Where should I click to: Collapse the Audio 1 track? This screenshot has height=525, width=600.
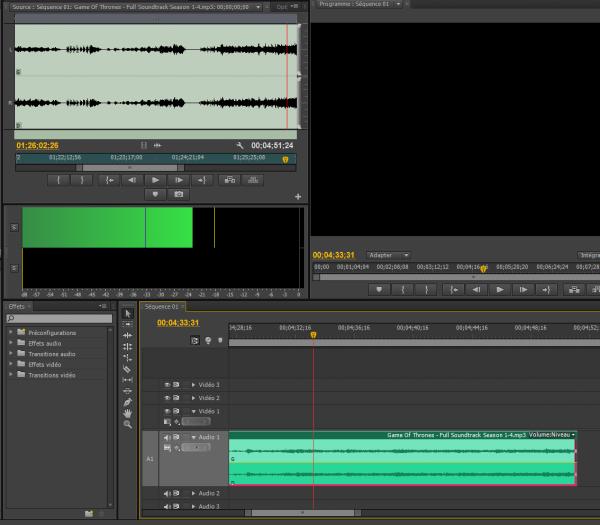pos(194,437)
